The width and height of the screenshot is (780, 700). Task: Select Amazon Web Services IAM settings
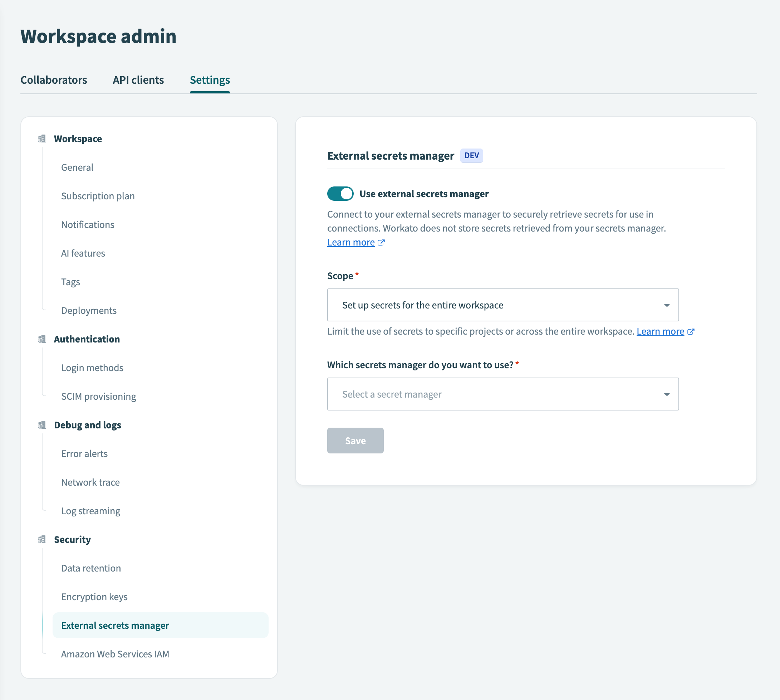click(115, 654)
